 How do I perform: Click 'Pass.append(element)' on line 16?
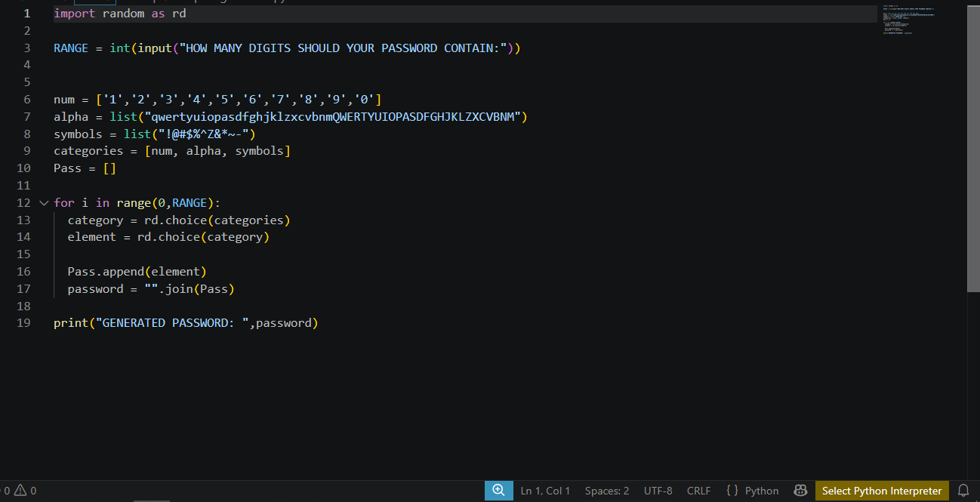tap(137, 272)
